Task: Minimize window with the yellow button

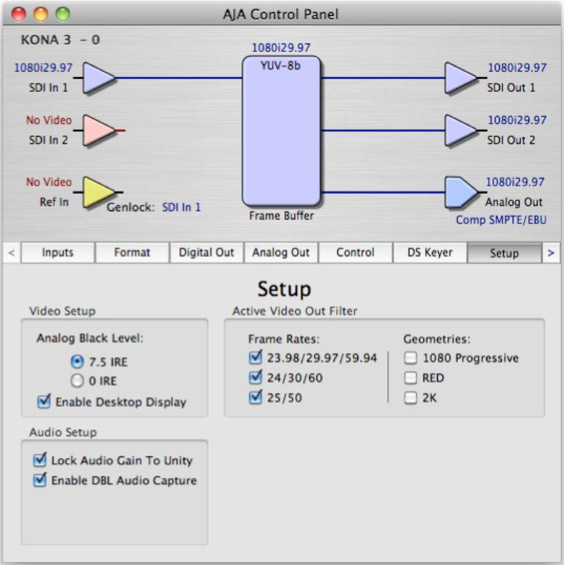Action: 41,14
